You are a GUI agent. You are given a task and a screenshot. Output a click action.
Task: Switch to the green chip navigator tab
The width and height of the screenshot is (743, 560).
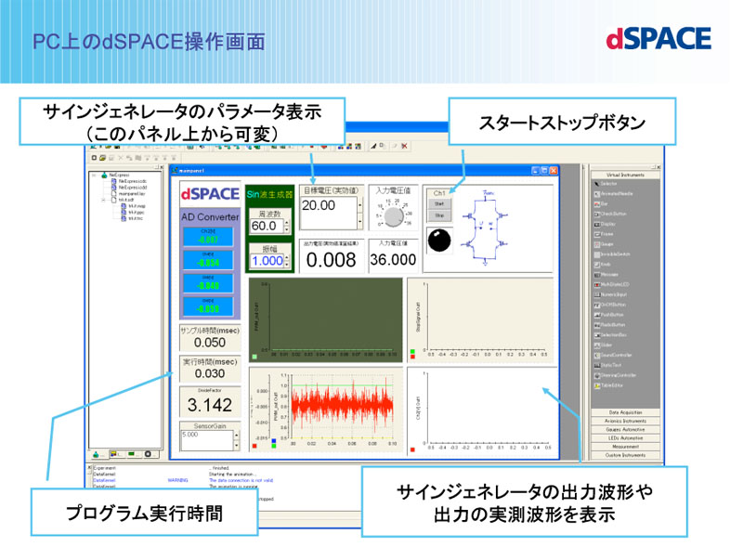click(133, 454)
